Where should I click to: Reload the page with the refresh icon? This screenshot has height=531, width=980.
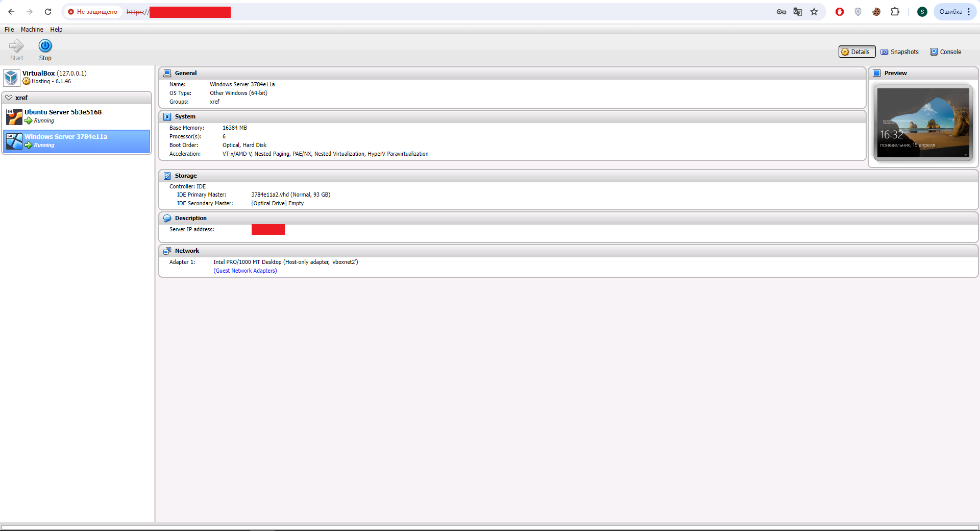coord(48,12)
